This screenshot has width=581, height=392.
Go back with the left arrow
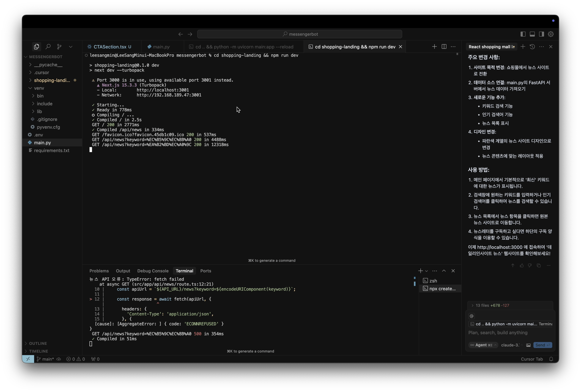180,34
